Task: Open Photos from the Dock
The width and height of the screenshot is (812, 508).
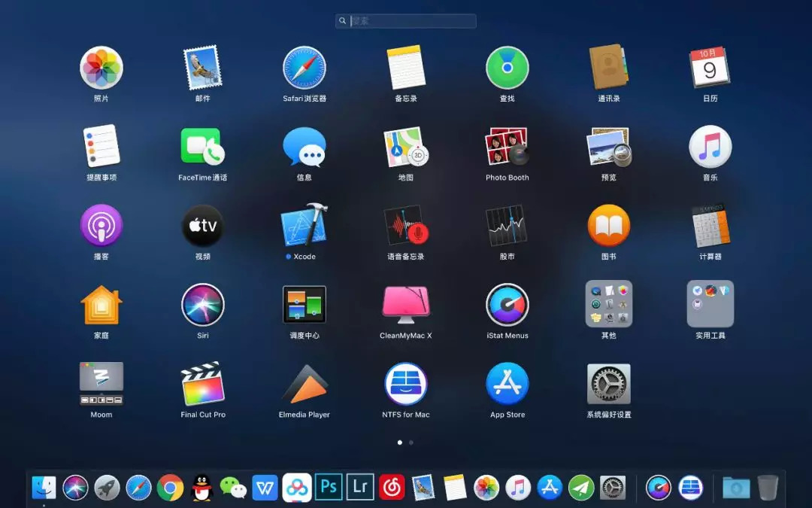Action: (x=486, y=488)
